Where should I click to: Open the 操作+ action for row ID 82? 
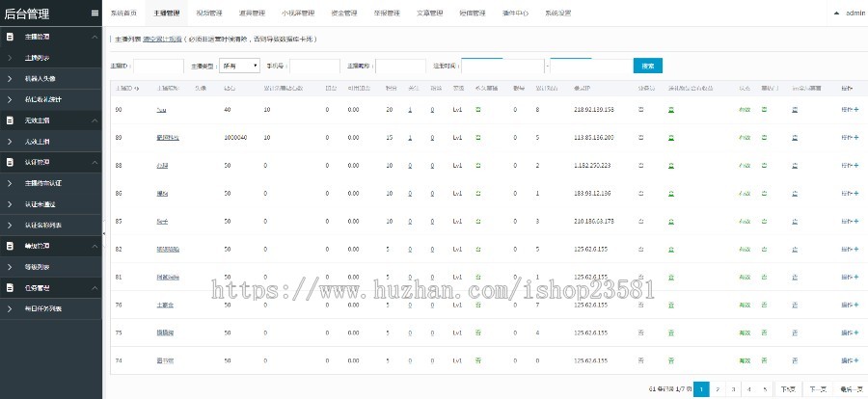click(x=850, y=249)
